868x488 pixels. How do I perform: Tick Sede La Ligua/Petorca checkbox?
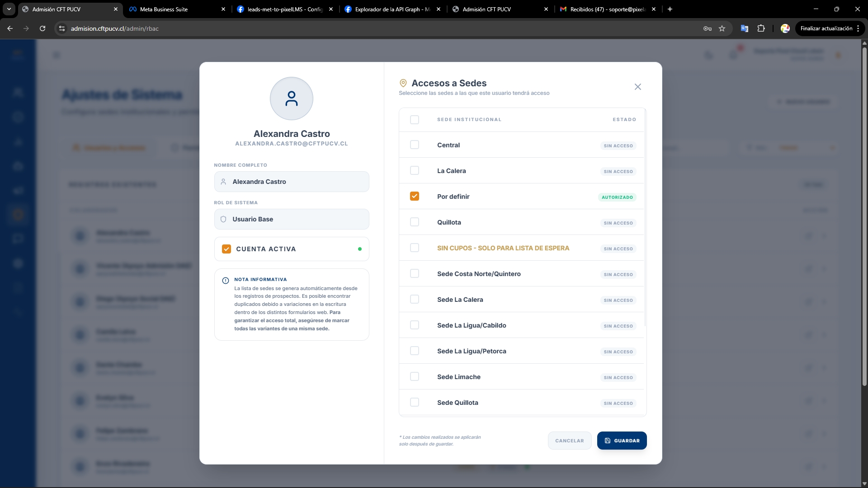(415, 351)
